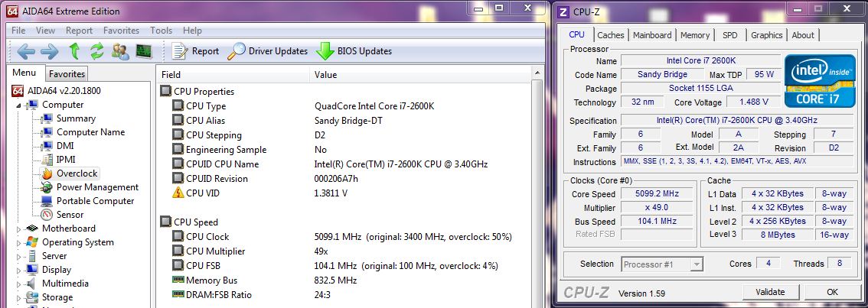The image size is (868, 308).
Task: Collapse the Computer tree node
Action: (19, 105)
